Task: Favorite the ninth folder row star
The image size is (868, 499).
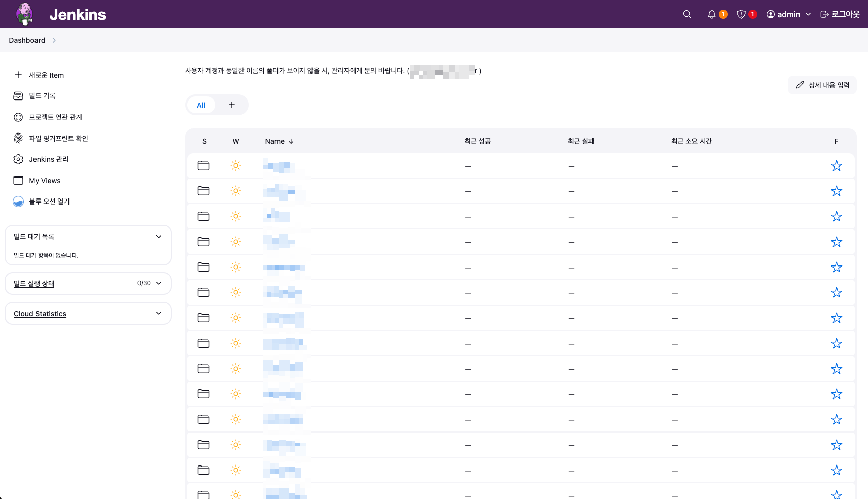Action: pyautogui.click(x=837, y=369)
